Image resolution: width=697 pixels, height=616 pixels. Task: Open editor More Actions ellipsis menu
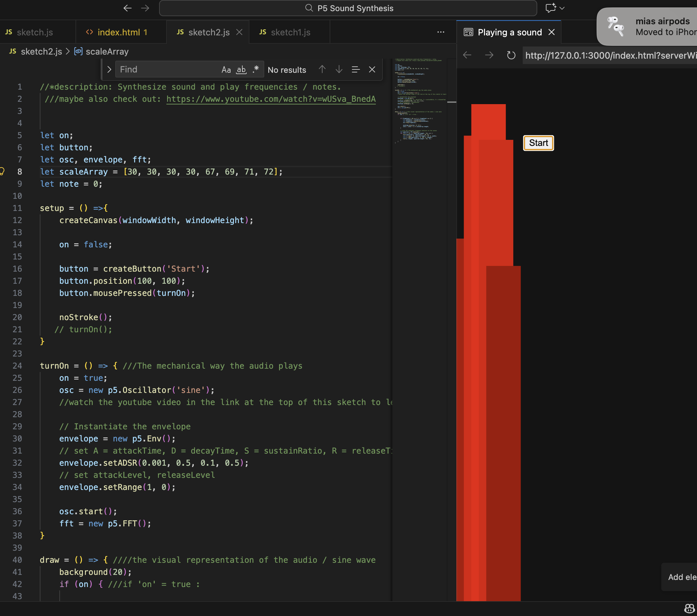tap(441, 32)
